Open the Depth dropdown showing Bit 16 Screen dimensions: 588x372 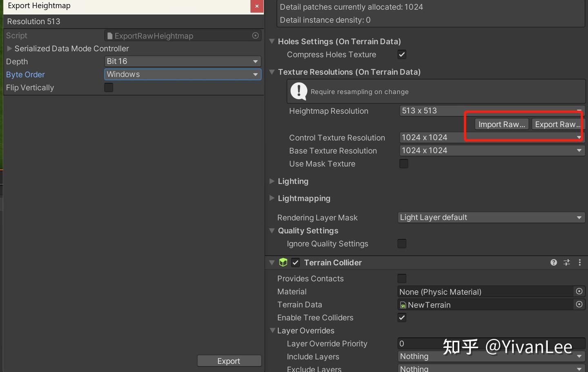183,61
